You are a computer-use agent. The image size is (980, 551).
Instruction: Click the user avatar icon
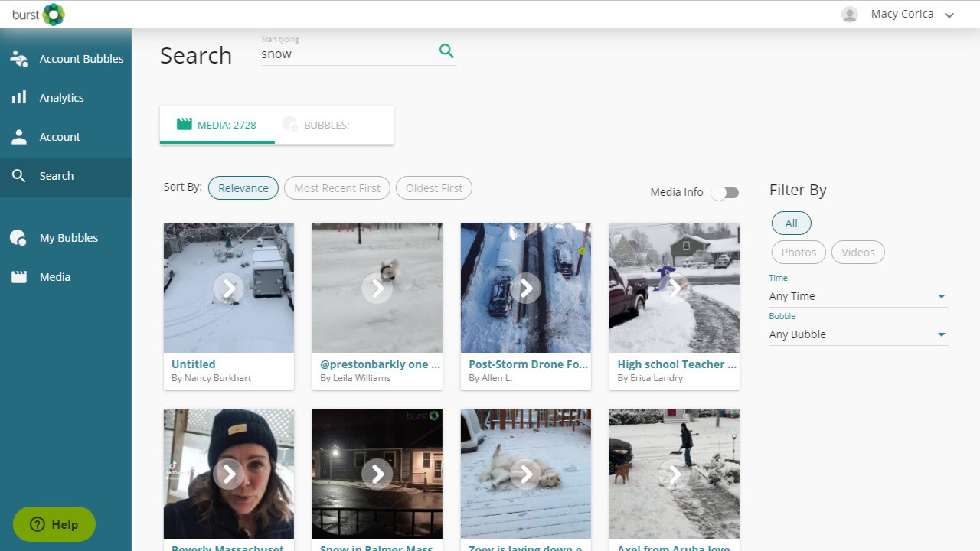(x=849, y=15)
